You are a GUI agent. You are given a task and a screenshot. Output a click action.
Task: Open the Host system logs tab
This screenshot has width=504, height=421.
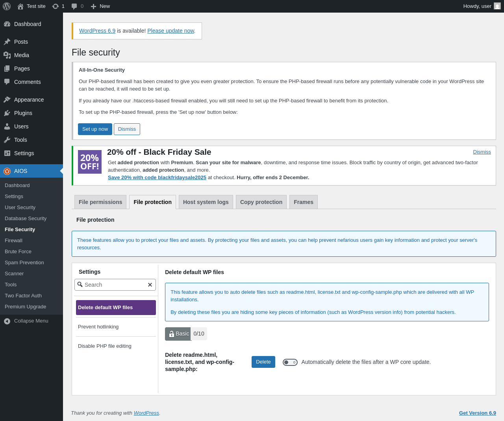click(x=206, y=202)
